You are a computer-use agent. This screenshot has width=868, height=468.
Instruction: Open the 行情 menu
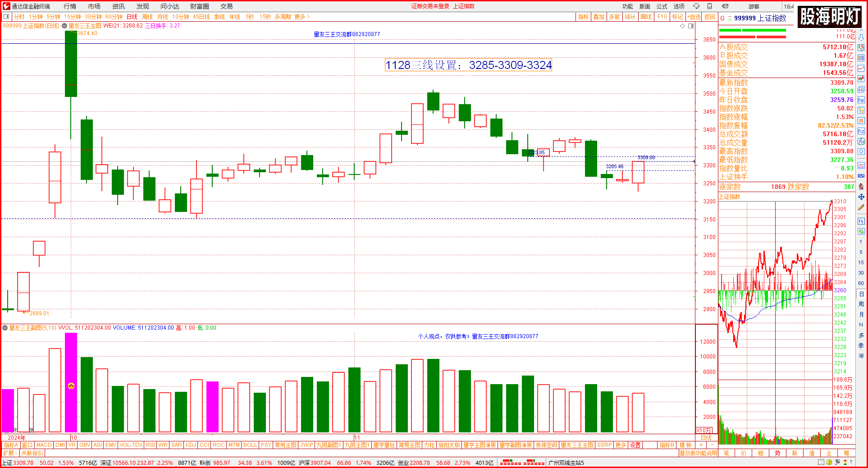click(70, 6)
